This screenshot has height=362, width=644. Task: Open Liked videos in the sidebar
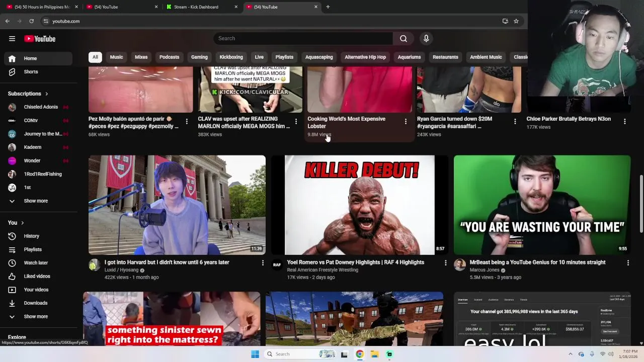click(x=38, y=276)
